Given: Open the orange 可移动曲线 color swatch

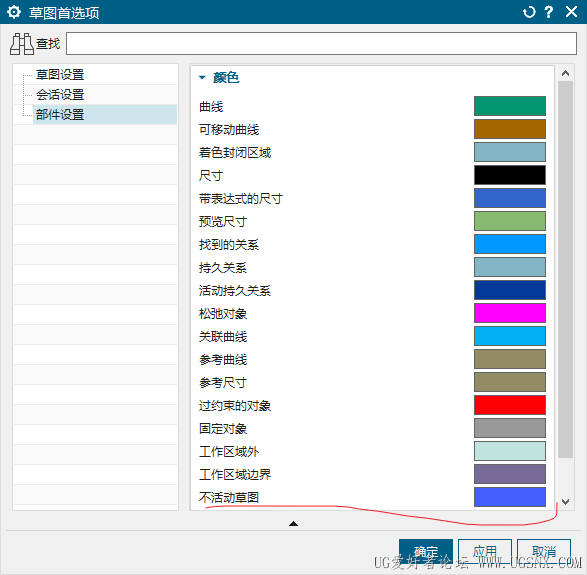Looking at the screenshot, I should coord(510,129).
